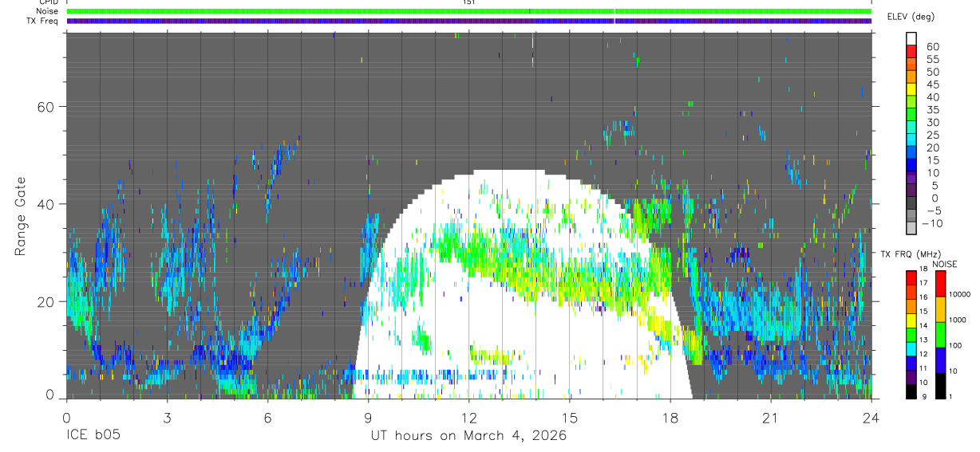Click the noise label '100'

[x=955, y=346]
